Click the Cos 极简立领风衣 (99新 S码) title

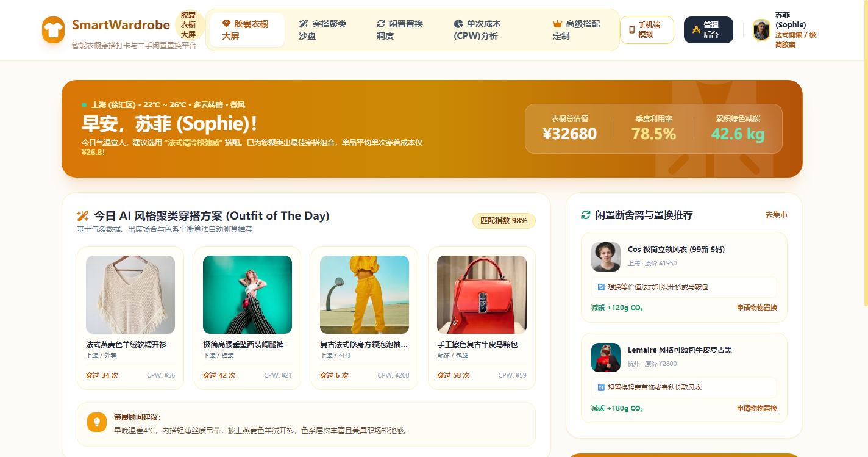[676, 250]
